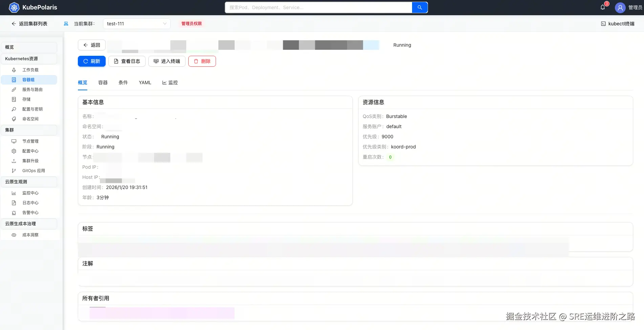Click the 节点管理 monitor icon
This screenshot has height=330, width=644.
[14, 141]
